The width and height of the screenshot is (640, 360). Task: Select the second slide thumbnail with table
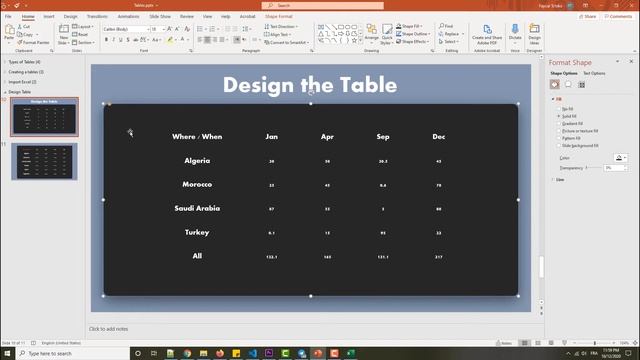tap(44, 162)
